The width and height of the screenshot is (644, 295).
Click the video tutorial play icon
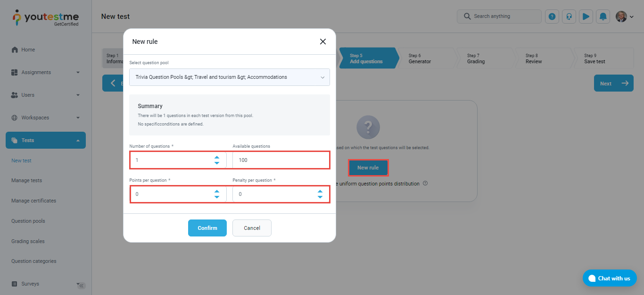[586, 17]
